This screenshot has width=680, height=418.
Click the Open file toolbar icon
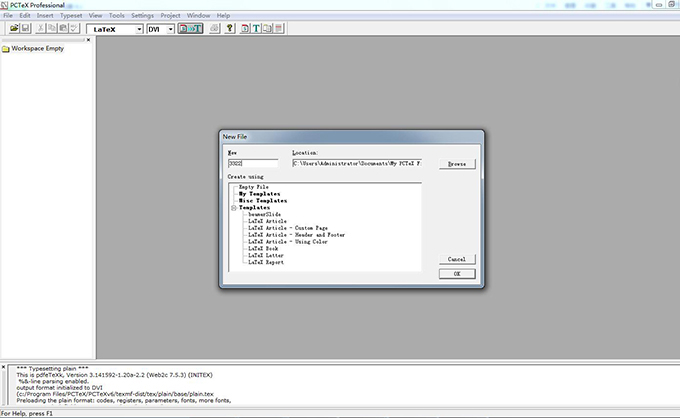click(x=15, y=29)
